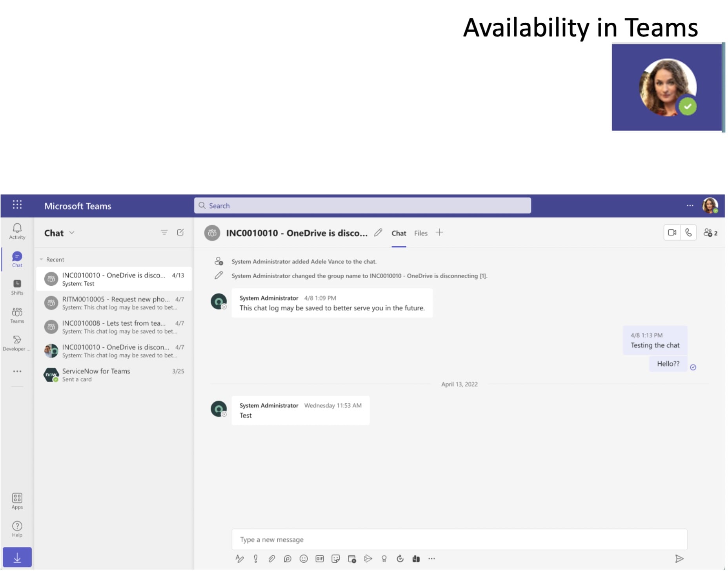Switch to the Chat tab
728x573 pixels.
[x=399, y=233]
